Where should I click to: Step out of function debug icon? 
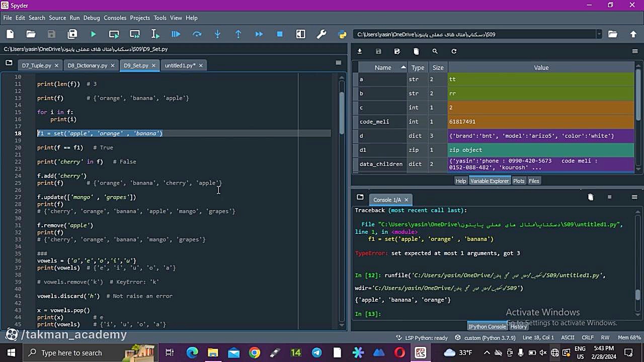238,34
